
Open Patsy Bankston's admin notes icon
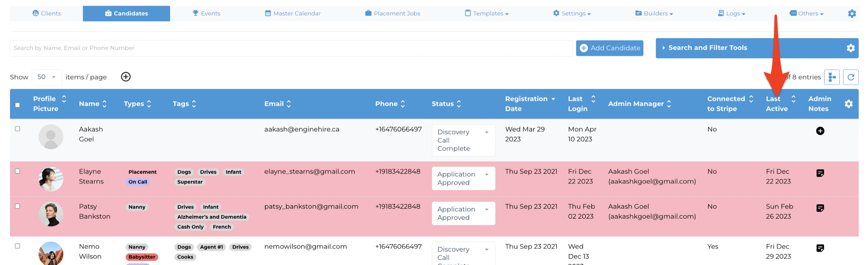820,208
